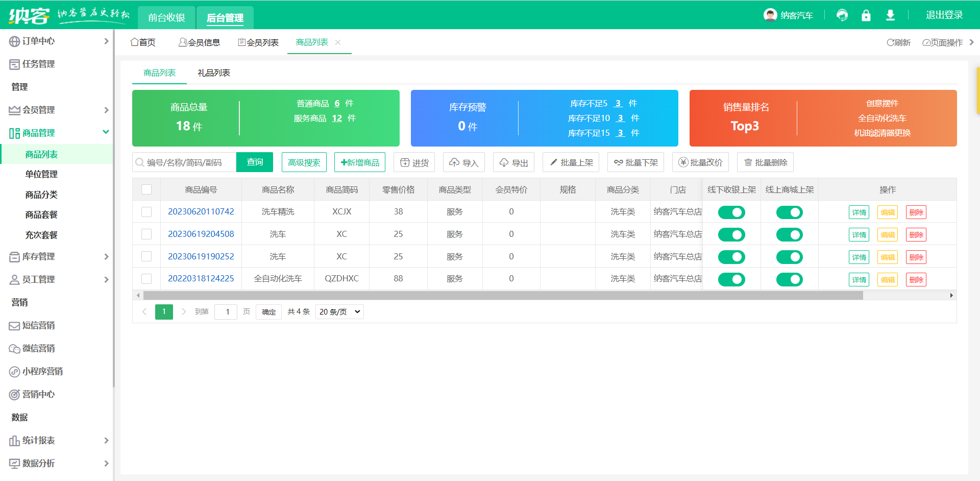Open the customer service headset icon
Viewport: 980px width, 481px height.
pos(842,15)
